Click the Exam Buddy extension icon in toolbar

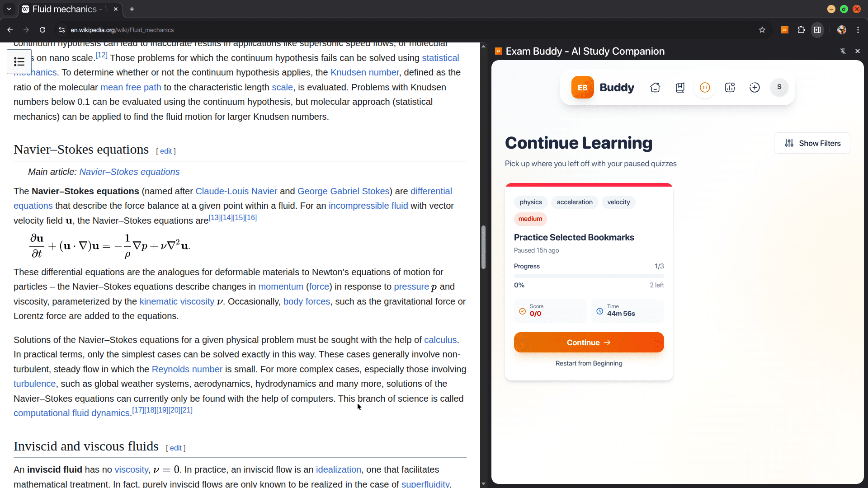(785, 30)
